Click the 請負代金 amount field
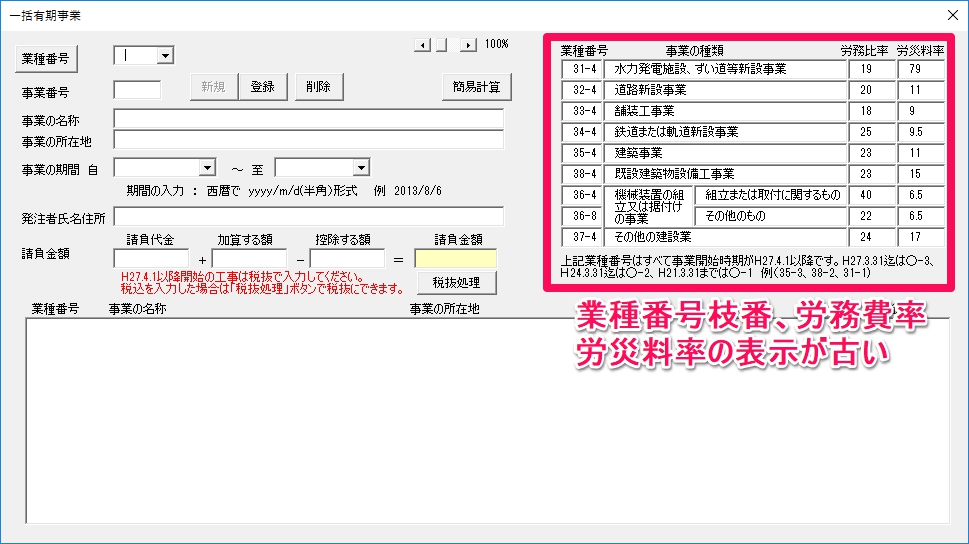This screenshot has width=969, height=544. pyautogui.click(x=151, y=259)
